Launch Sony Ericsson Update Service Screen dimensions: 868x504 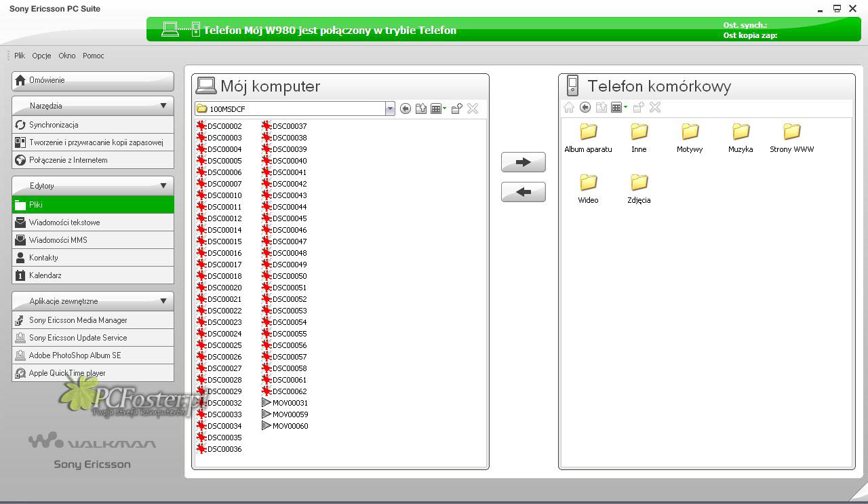93,338
